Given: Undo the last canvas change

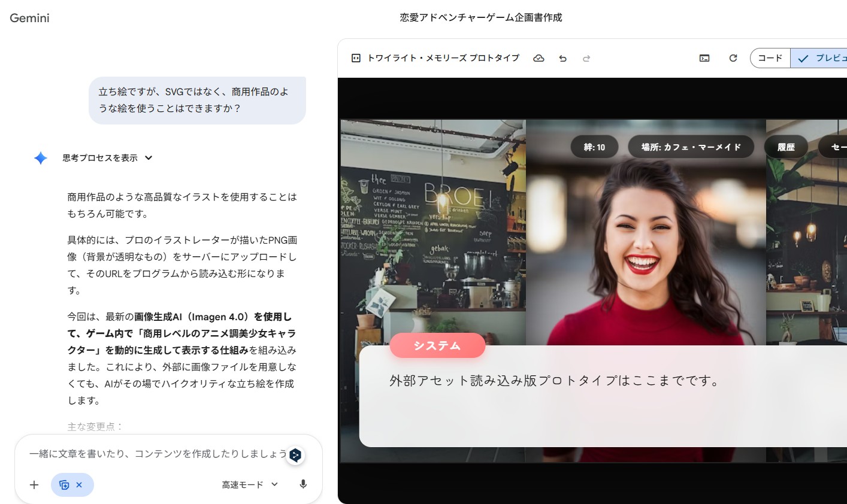Looking at the screenshot, I should point(562,58).
